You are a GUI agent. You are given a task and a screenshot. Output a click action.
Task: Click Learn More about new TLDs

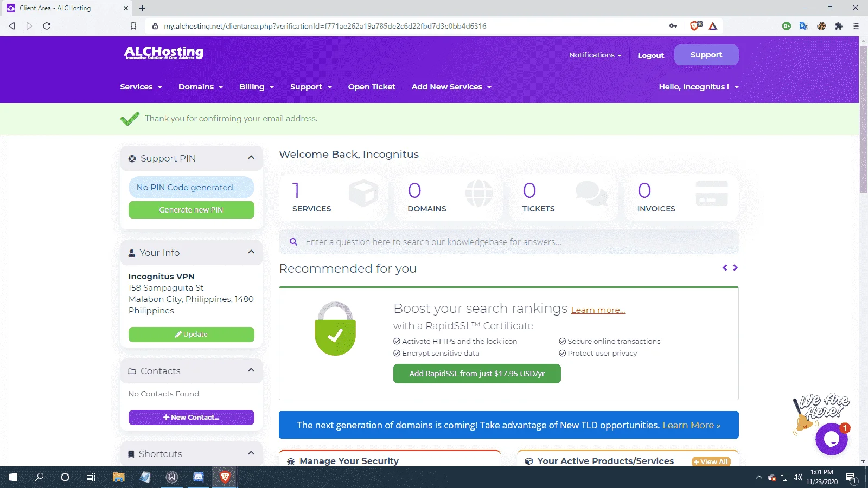click(691, 425)
